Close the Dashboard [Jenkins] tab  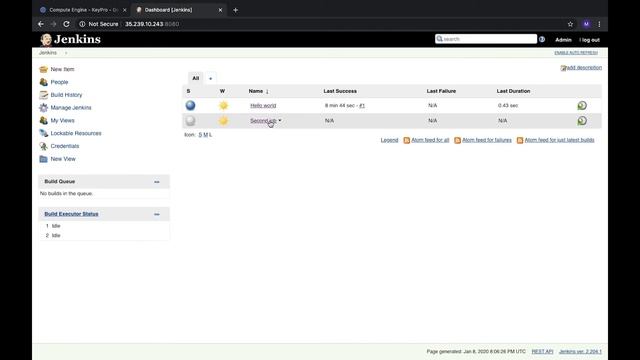coord(220,10)
